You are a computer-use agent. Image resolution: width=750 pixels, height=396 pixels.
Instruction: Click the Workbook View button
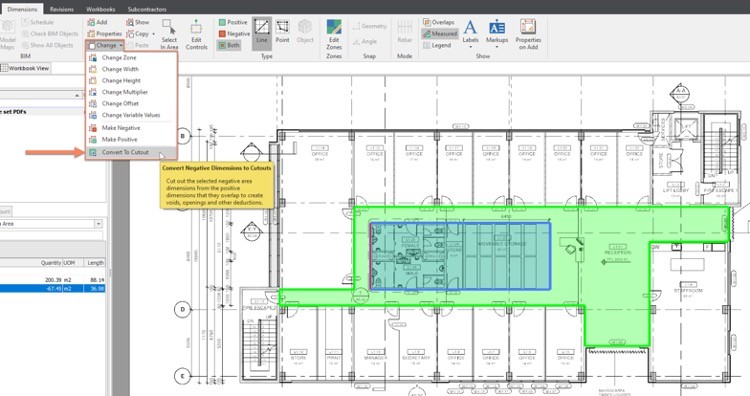pyautogui.click(x=25, y=68)
